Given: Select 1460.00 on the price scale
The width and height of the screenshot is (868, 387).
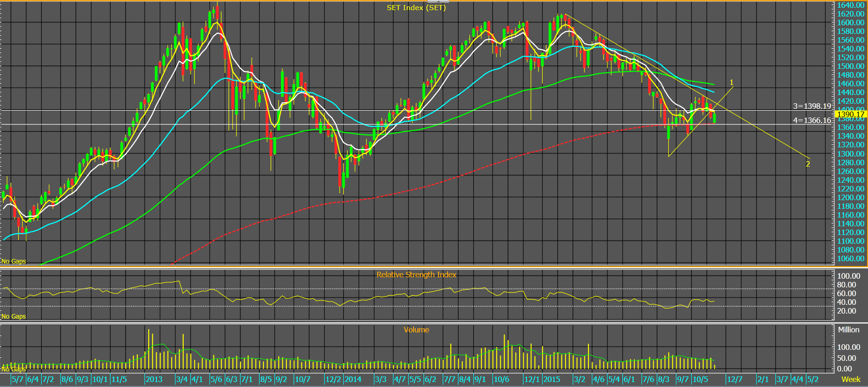Looking at the screenshot, I should click(851, 84).
